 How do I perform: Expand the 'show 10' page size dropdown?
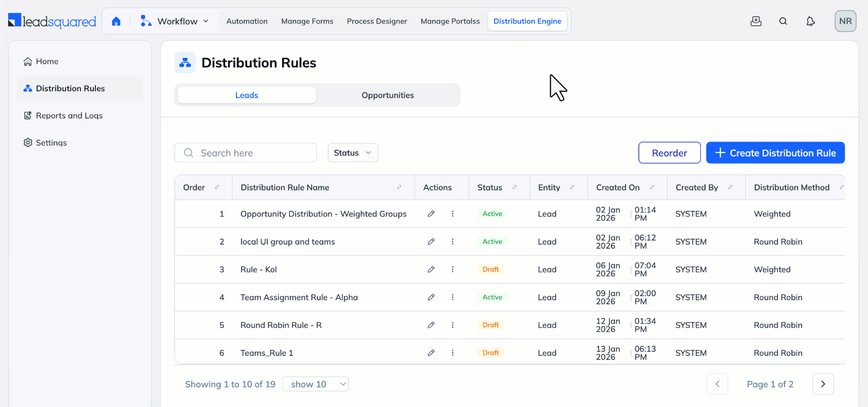(x=315, y=384)
